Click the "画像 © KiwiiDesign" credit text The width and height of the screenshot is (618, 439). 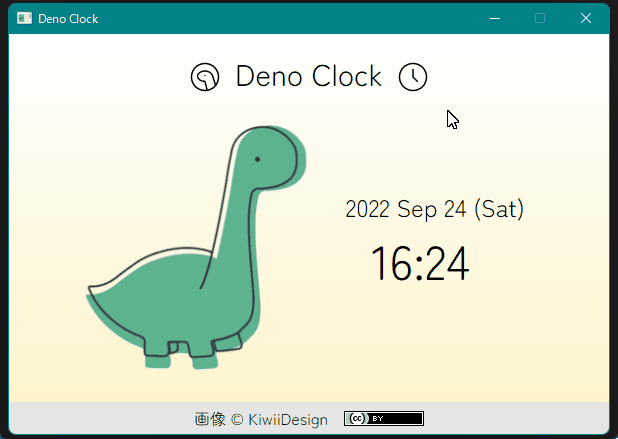pos(261,419)
